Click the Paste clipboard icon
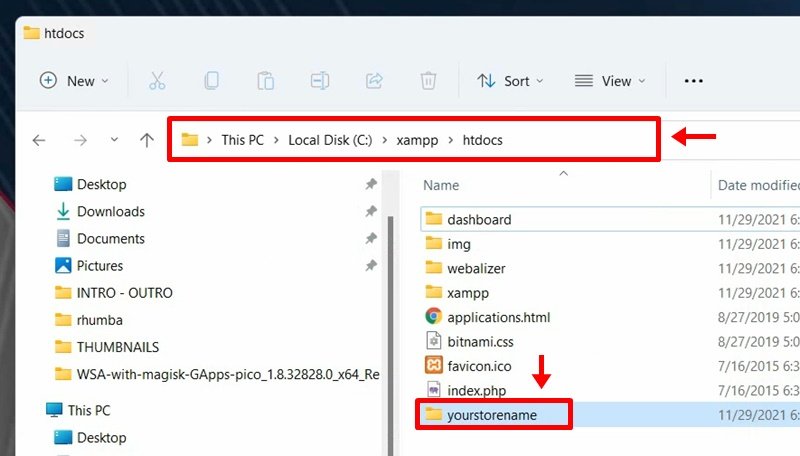Image resolution: width=800 pixels, height=456 pixels. (265, 81)
